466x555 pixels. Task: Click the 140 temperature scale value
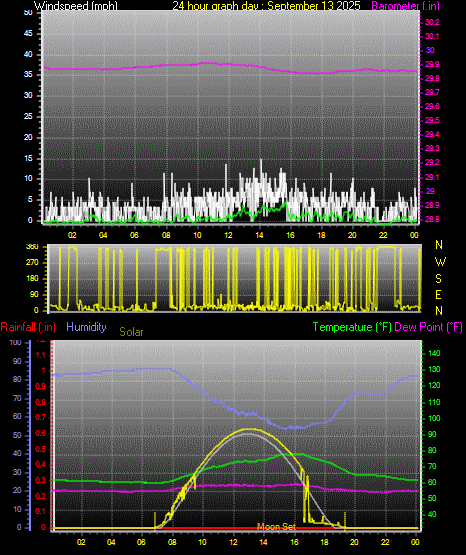click(434, 353)
